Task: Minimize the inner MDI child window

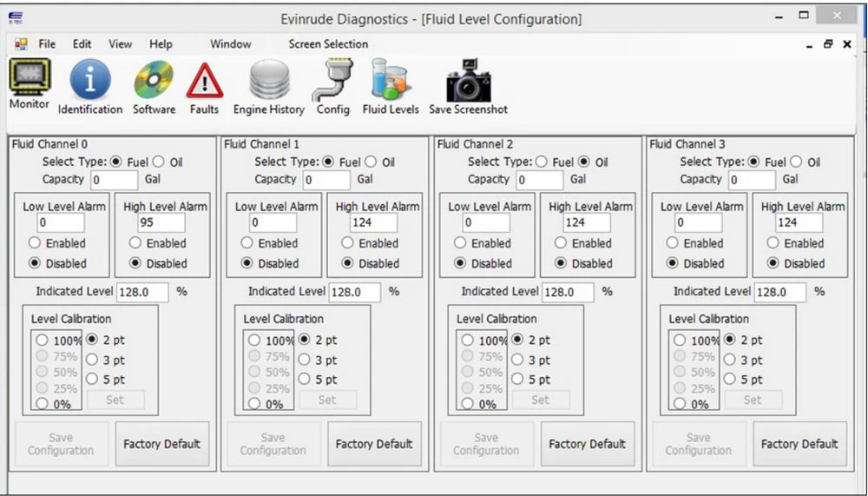Action: coord(809,45)
